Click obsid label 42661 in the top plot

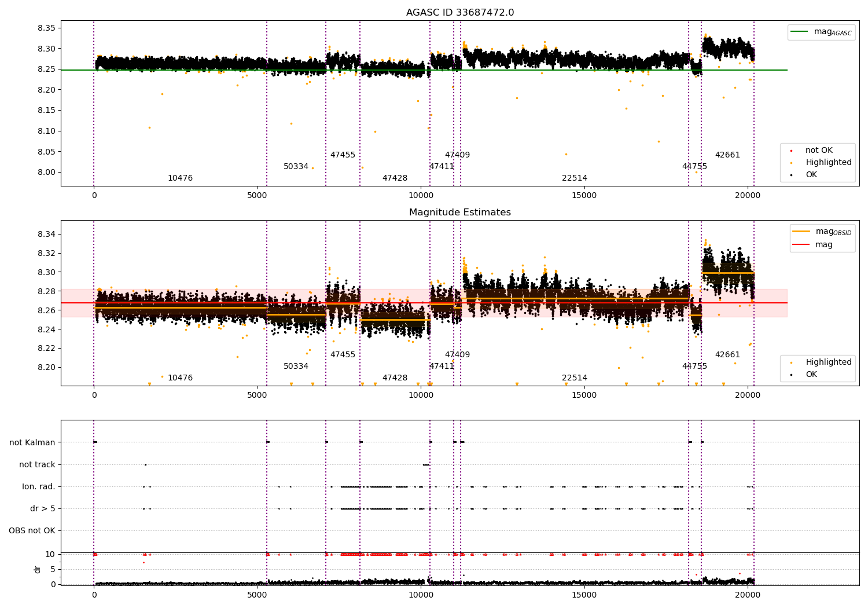tap(727, 155)
